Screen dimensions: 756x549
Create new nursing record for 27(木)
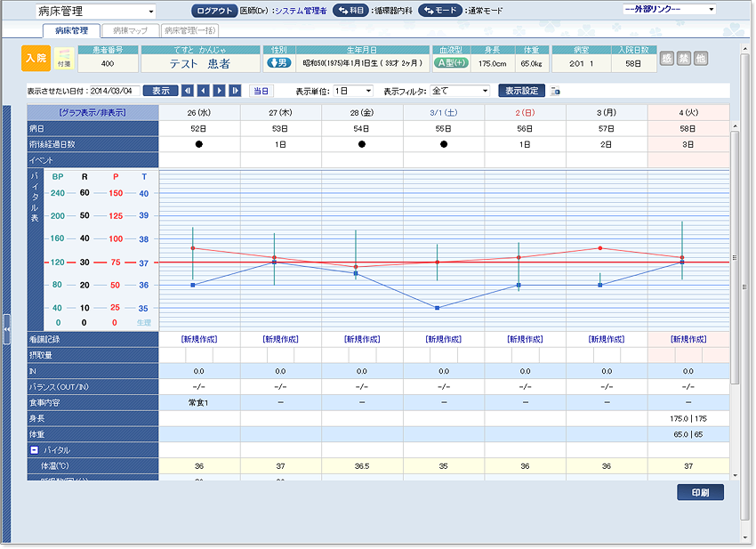[280, 339]
